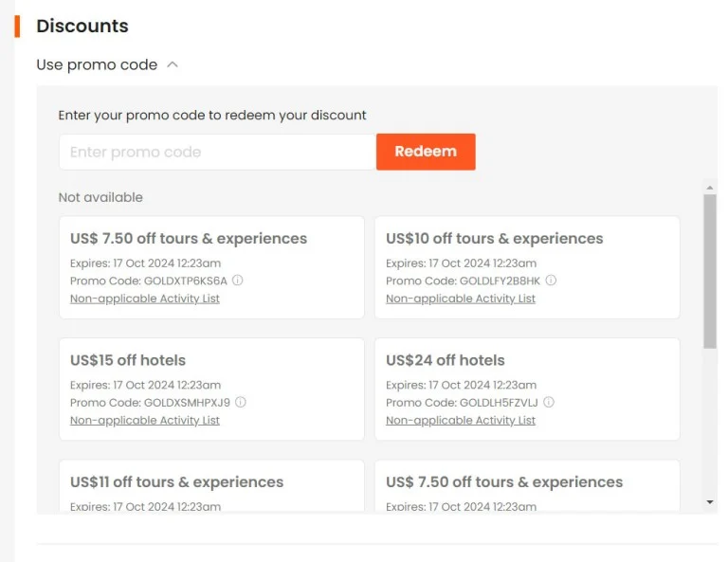Click the Redeem button
Image resolution: width=728 pixels, height=562 pixels.
(426, 152)
